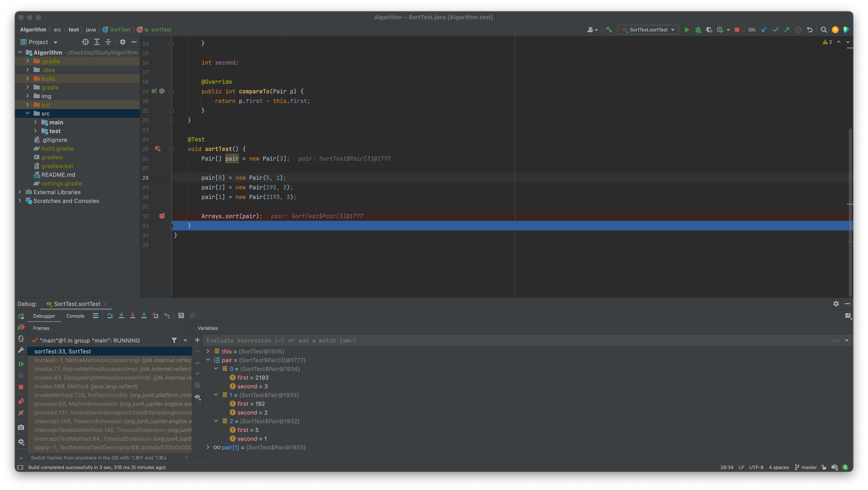Toggle the Mute Breakpoints icon
This screenshot has width=868, height=490.
[21, 413]
